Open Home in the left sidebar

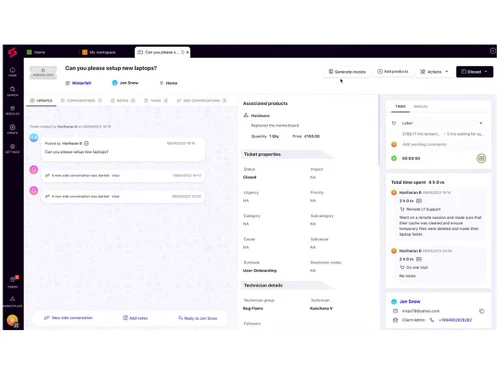(x=12, y=72)
